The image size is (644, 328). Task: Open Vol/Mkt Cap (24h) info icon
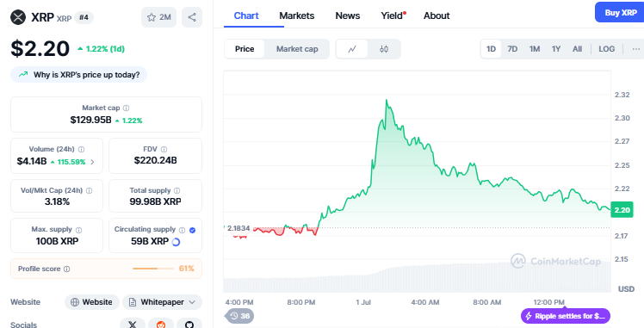[90, 190]
